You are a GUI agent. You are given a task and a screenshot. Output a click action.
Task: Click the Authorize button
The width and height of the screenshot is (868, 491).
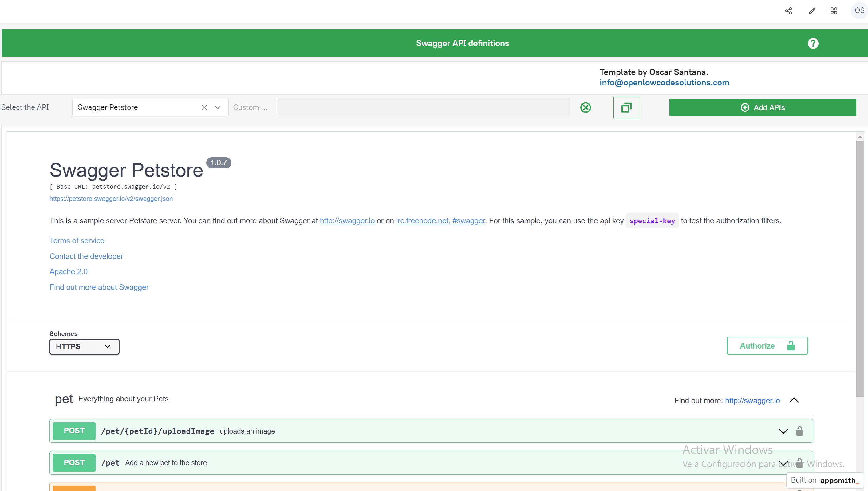[x=767, y=346]
